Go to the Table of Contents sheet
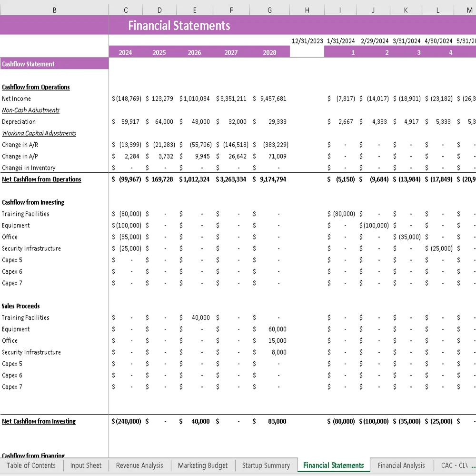 [x=31, y=466]
